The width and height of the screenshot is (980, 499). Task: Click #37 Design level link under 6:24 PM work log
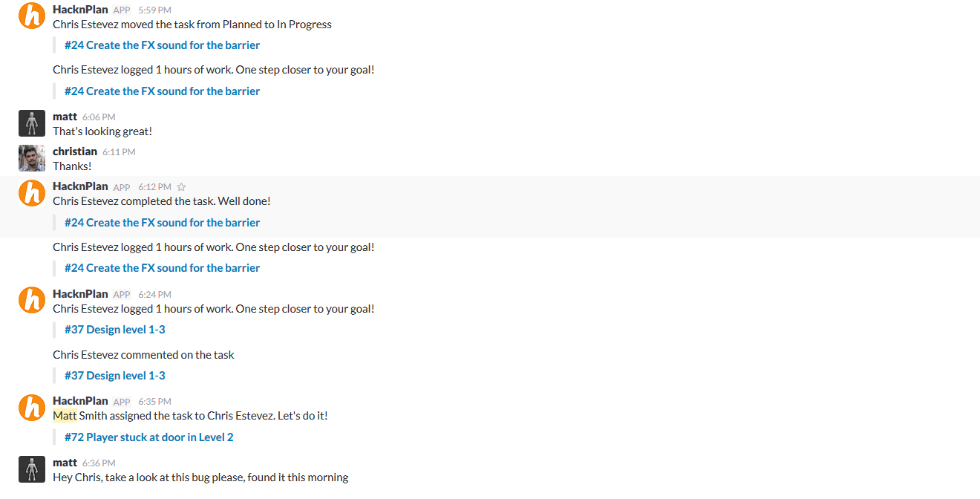(x=115, y=330)
